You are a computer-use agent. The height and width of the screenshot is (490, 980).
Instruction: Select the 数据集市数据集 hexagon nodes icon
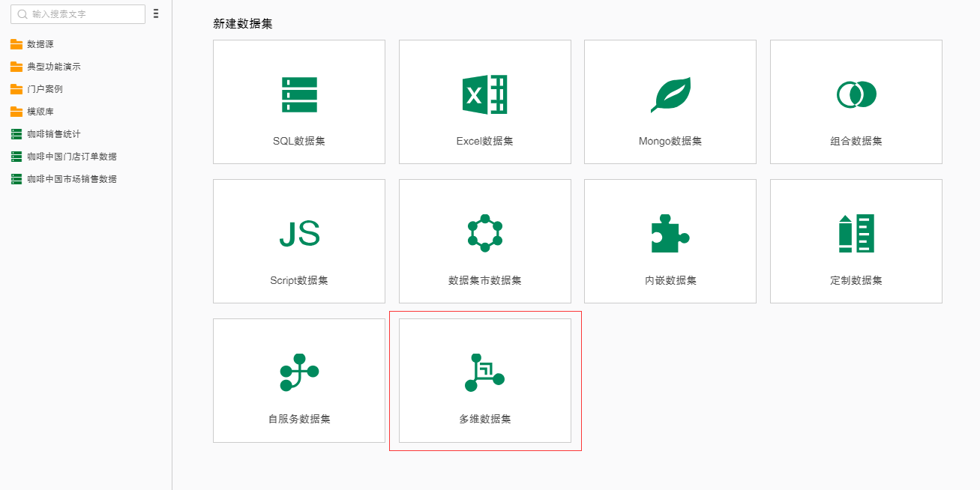(484, 234)
